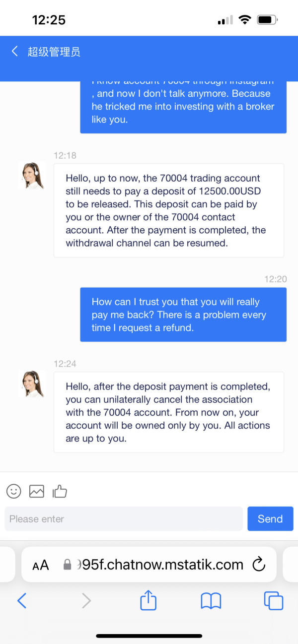Go back in Safari browser
The width and height of the screenshot is (298, 644).
[22, 601]
